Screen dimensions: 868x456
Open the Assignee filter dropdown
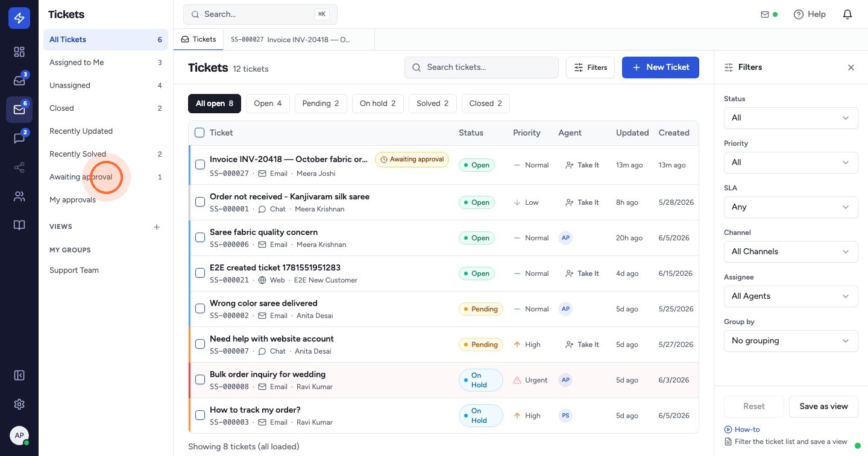791,296
